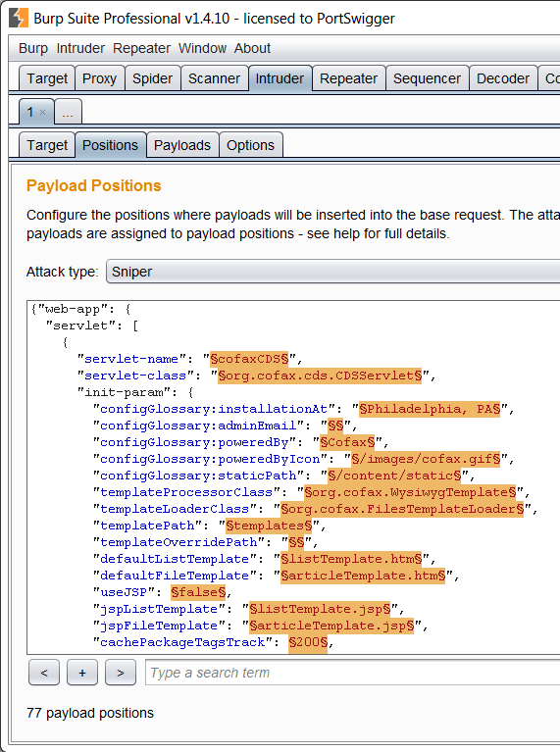Switch to the Proxy tool tab
Image resolution: width=560 pixels, height=752 pixels.
point(99,78)
